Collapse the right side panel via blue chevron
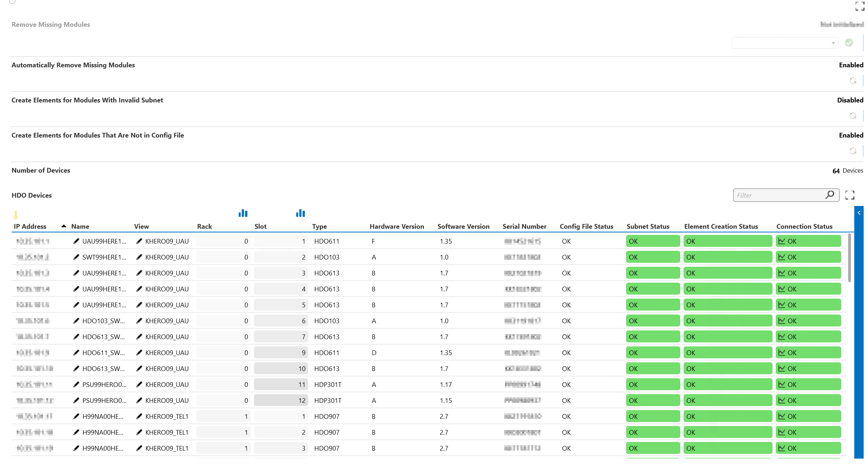 coord(859,212)
